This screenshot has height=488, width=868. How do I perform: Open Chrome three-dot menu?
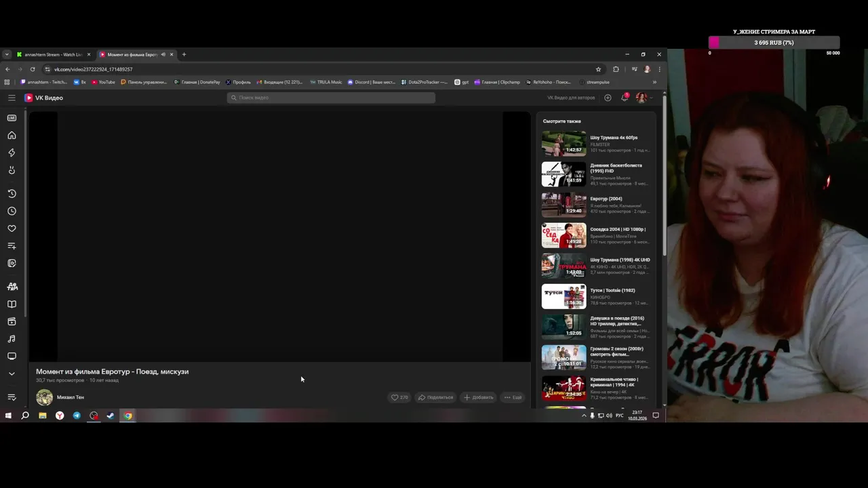659,69
